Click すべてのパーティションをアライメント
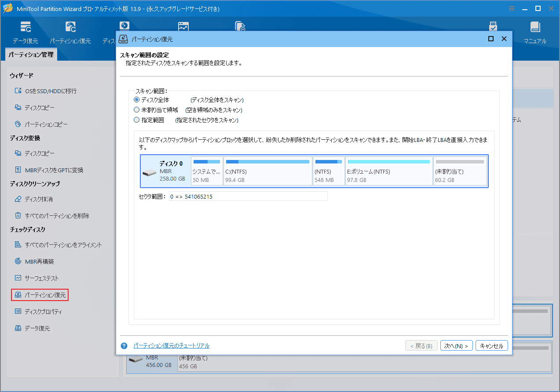This screenshot has height=392, width=560. (58, 245)
